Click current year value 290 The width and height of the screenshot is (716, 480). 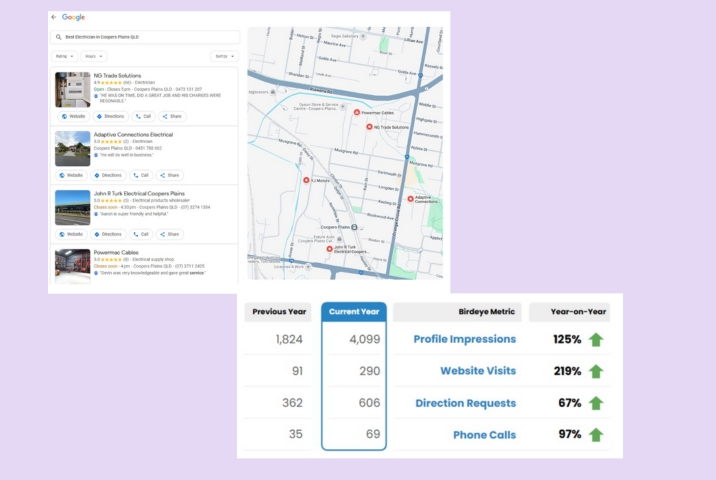[369, 371]
